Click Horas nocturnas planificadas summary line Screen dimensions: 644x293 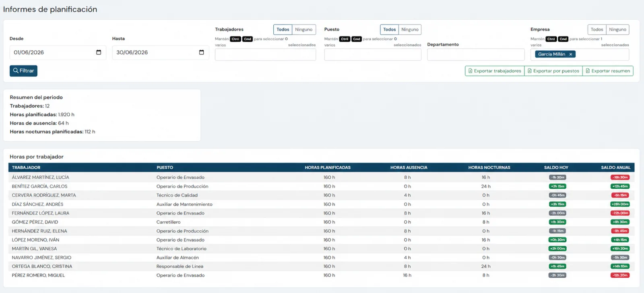(52, 132)
